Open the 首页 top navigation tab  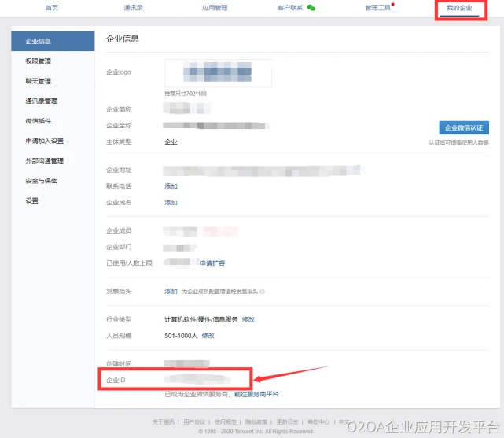[52, 7]
